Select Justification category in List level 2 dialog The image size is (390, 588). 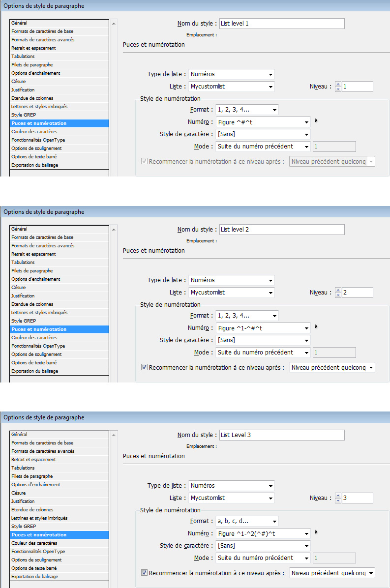pyautogui.click(x=59, y=296)
